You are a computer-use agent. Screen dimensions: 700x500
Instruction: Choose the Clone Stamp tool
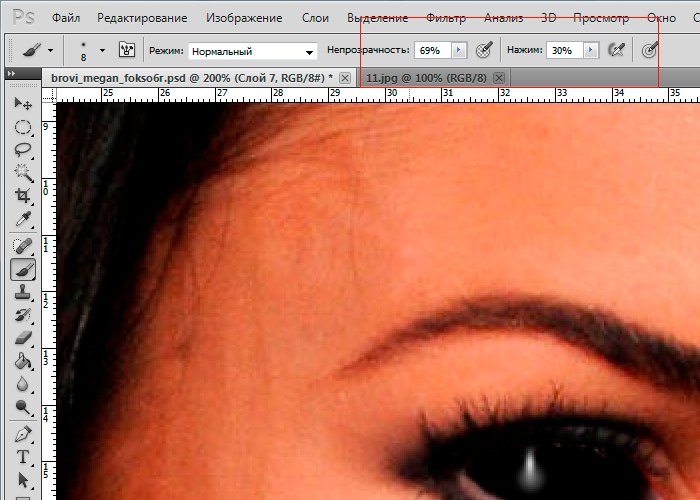tap(22, 292)
